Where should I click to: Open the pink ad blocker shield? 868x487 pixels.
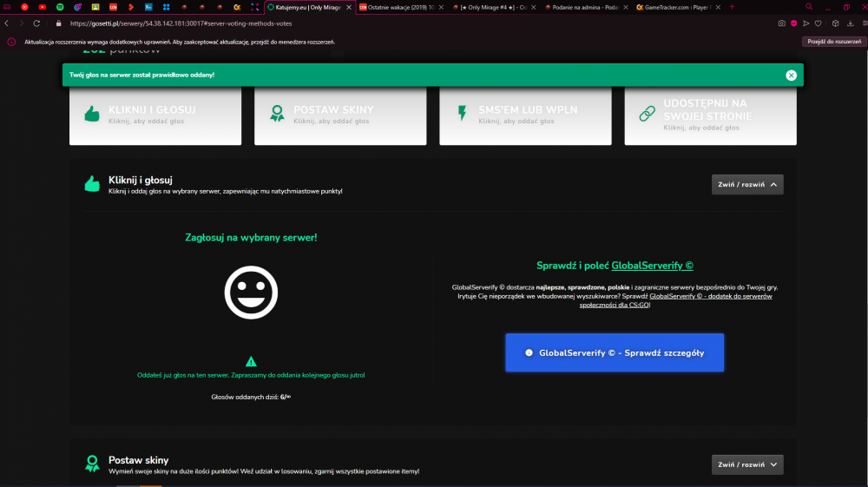(794, 23)
